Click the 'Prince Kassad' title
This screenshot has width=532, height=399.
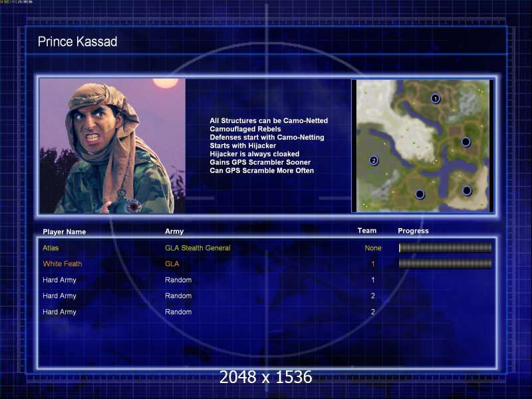[77, 42]
